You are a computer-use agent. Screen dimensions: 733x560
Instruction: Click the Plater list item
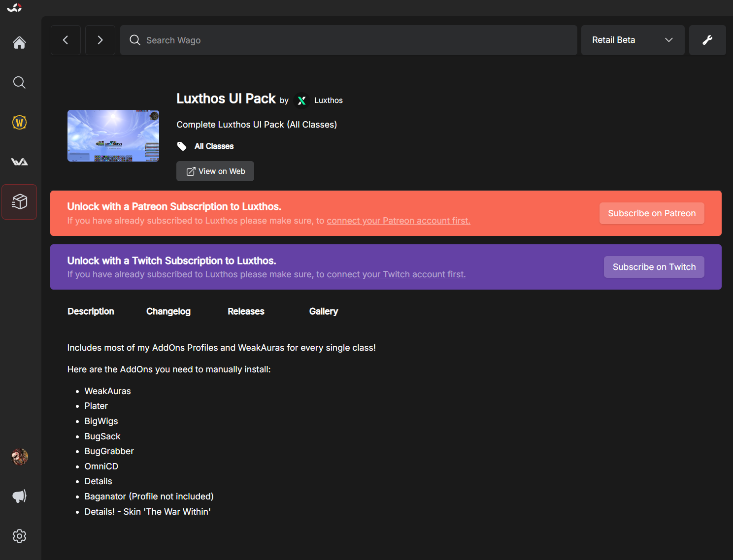[x=96, y=406]
